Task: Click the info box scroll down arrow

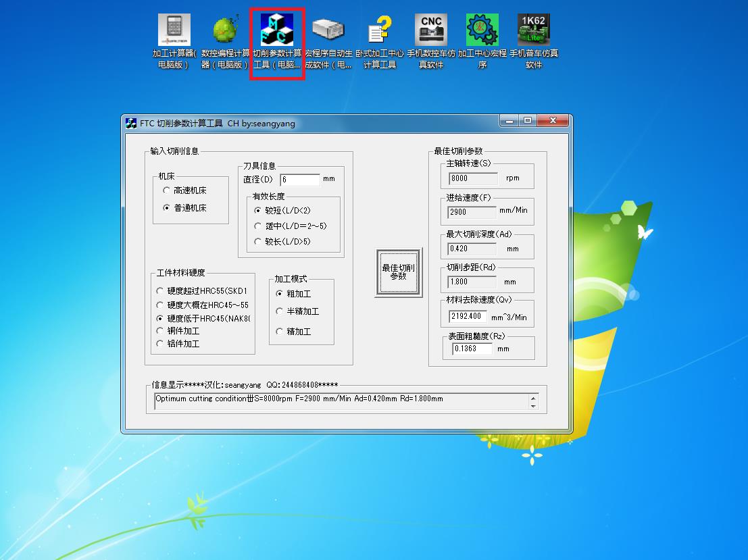Action: click(533, 406)
